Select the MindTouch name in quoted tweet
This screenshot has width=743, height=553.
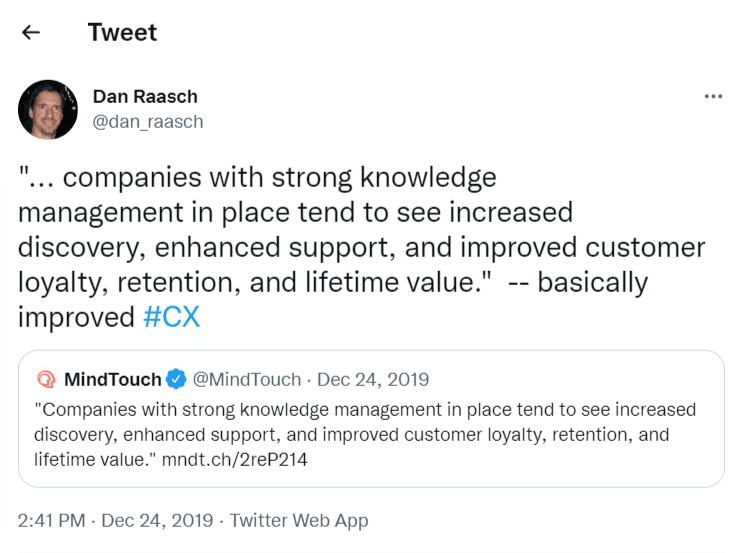coord(112,380)
